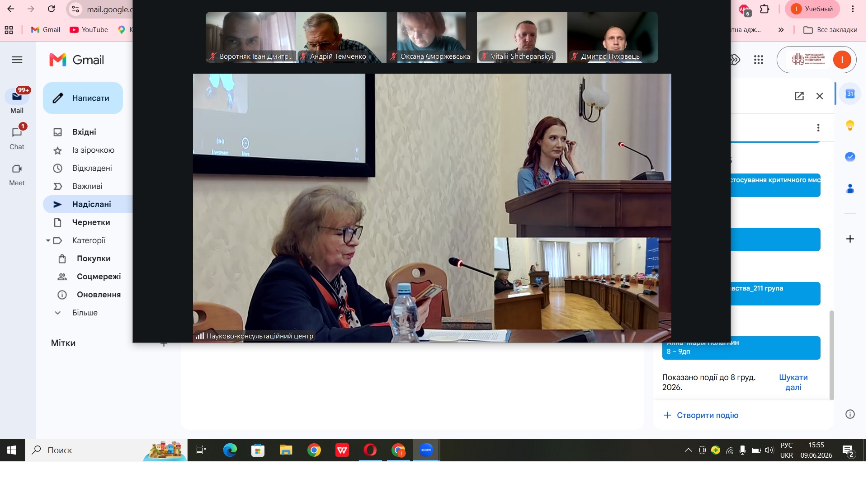Open calendar panel in new tab

(799, 96)
